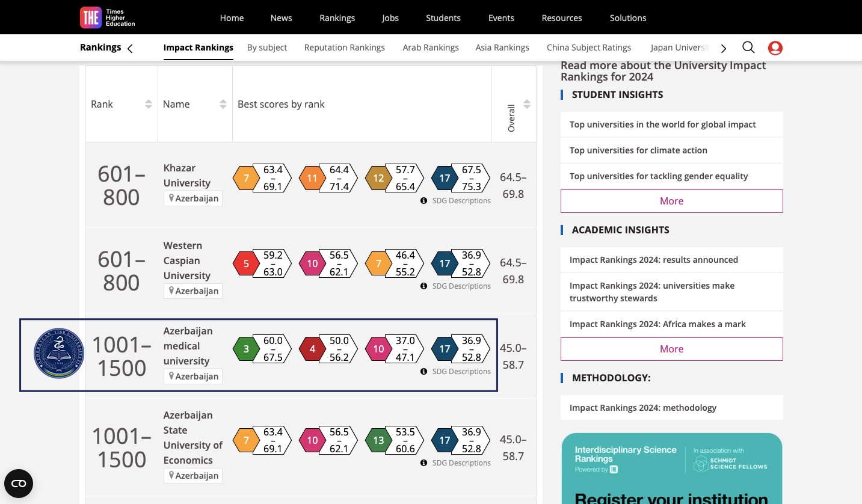862x504 pixels.
Task: Open the Jobs menu in top navigation
Action: (x=390, y=17)
